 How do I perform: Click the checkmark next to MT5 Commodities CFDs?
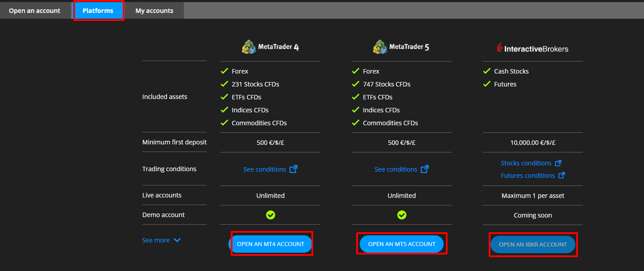(x=356, y=123)
